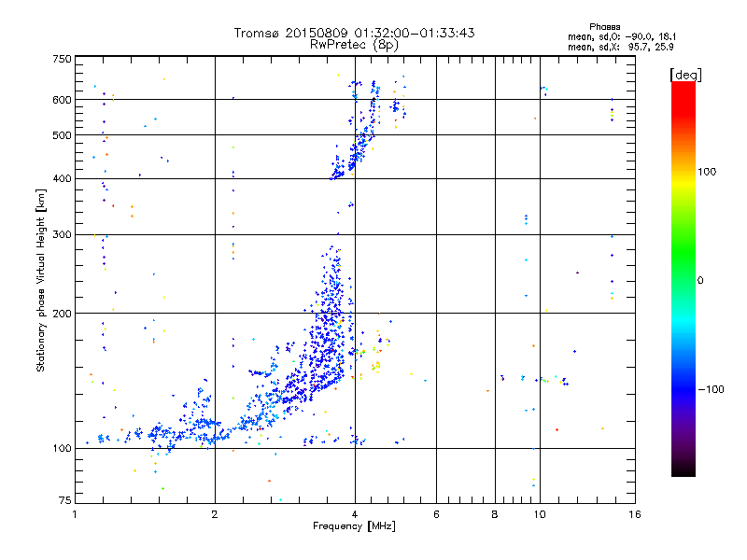Click the x-axis tick label '2'
The width and height of the screenshot is (747, 560).
point(215,514)
